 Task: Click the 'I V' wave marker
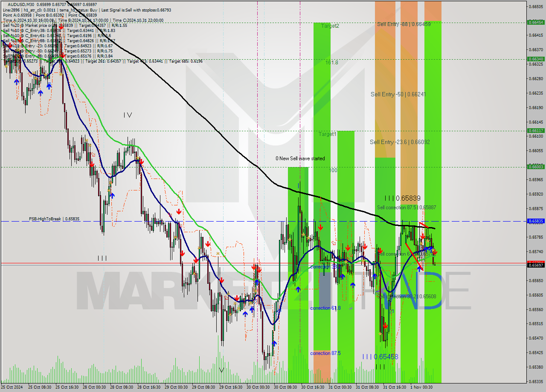point(128,115)
